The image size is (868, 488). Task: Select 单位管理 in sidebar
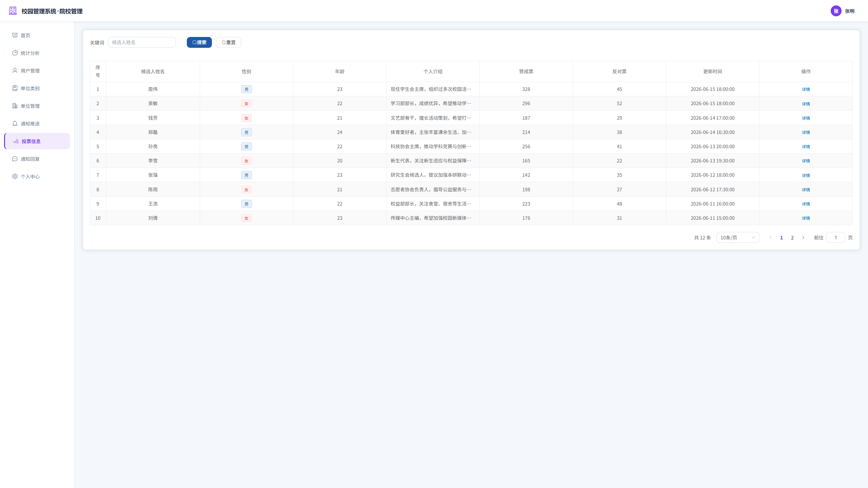tap(37, 106)
